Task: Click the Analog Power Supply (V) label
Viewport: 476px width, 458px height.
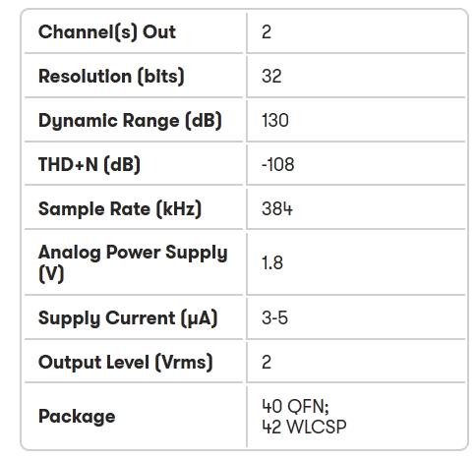Action: coord(133,263)
